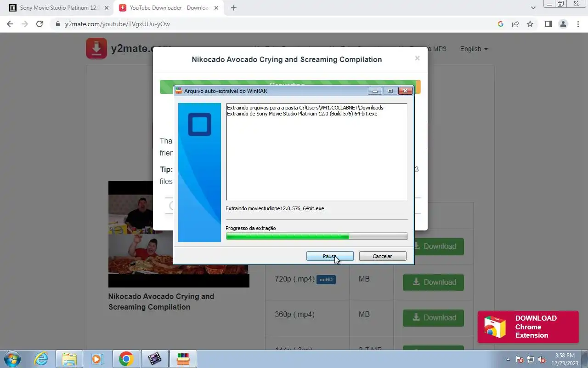Launch Internet Explorer from the taskbar
This screenshot has height=368, width=588.
tap(41, 359)
